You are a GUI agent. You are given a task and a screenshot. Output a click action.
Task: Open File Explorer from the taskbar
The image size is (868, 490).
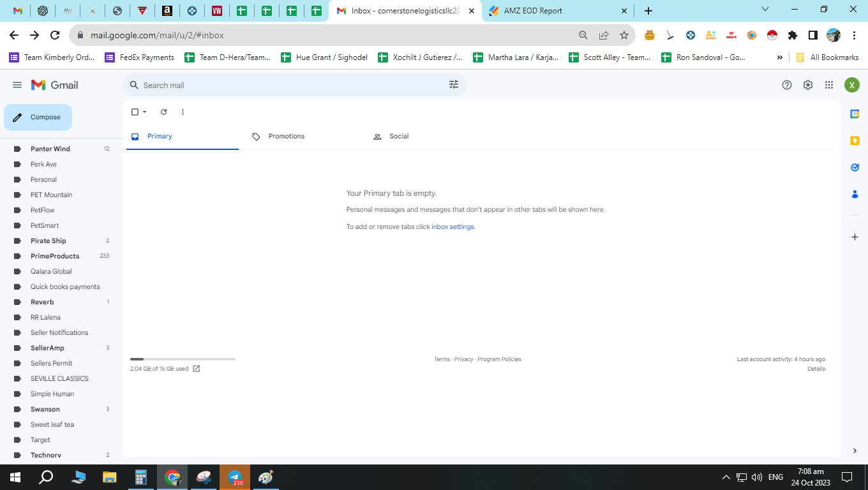pos(110,477)
